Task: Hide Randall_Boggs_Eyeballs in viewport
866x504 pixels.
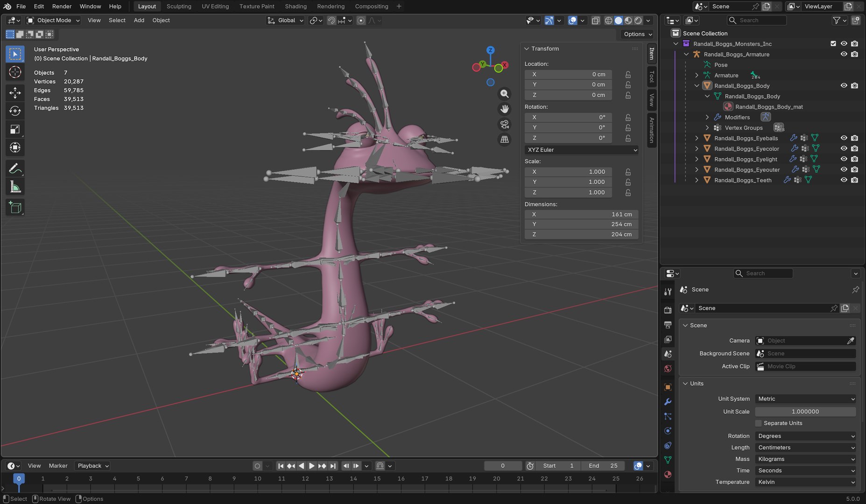Action: (x=844, y=138)
